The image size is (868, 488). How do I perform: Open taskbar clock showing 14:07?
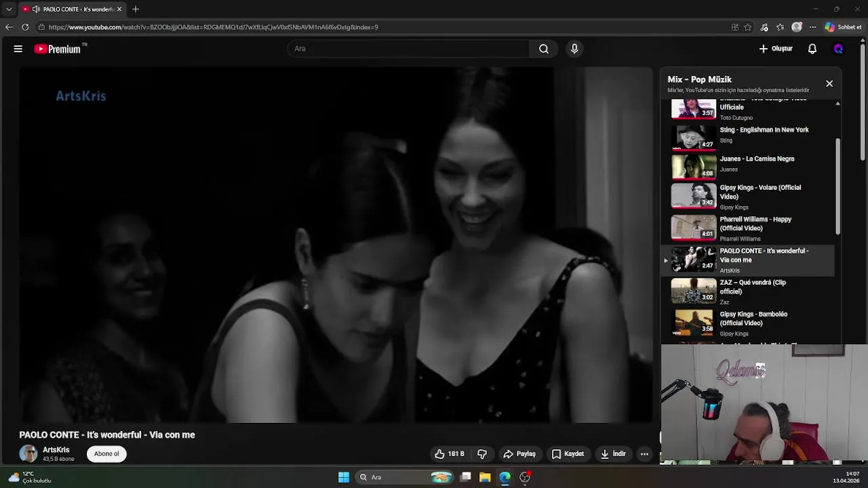846,477
